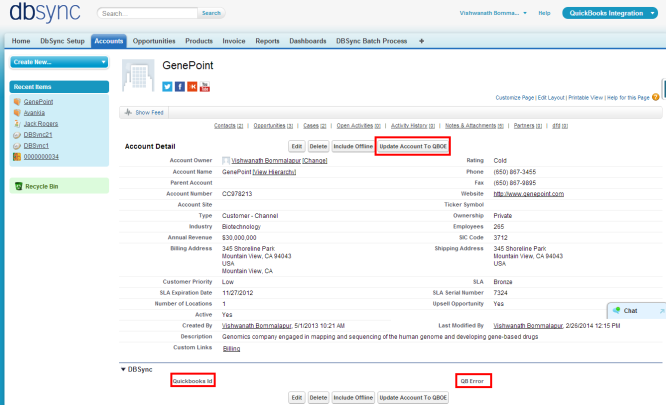
Task: Click the Facebook icon under GenePoint
Action: coord(179,87)
